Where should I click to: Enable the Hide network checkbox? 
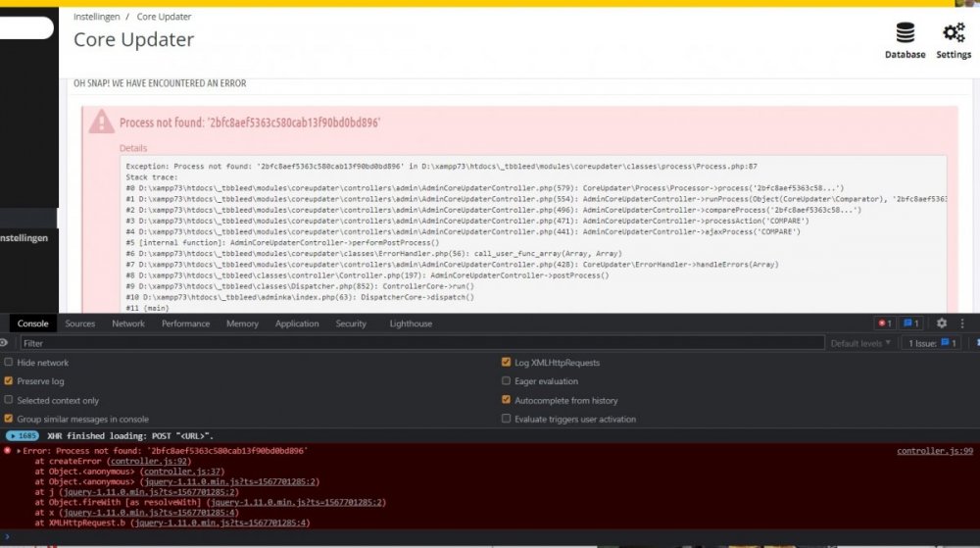pos(9,363)
